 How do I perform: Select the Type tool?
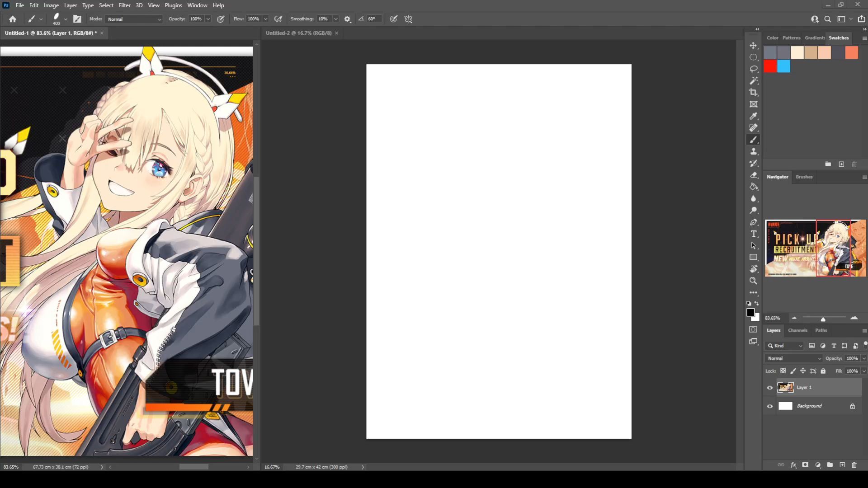click(x=753, y=234)
